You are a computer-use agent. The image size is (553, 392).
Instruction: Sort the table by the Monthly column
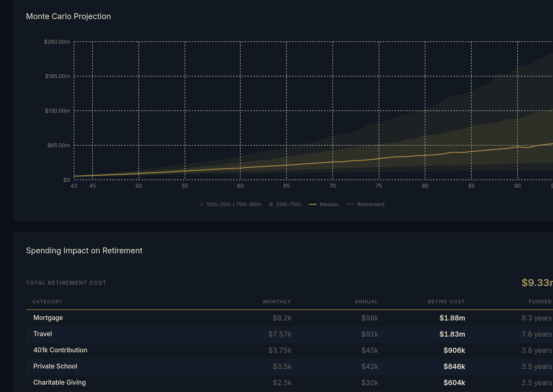tap(277, 302)
